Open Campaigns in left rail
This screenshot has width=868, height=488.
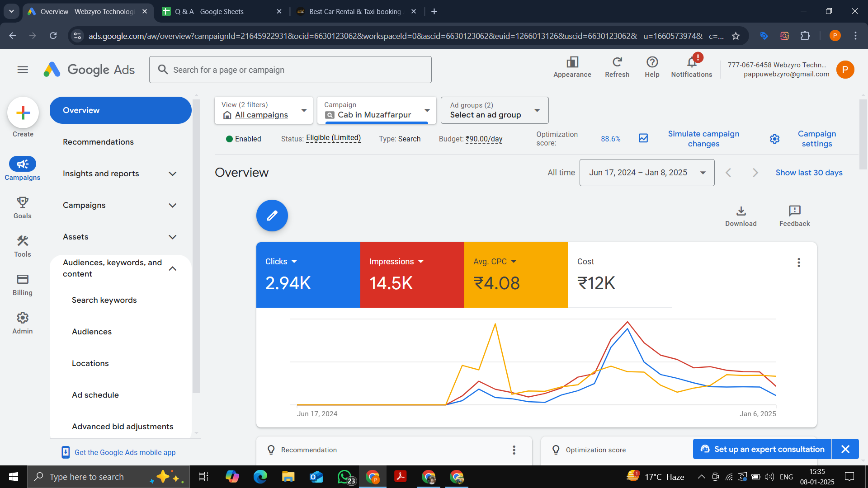[23, 169]
